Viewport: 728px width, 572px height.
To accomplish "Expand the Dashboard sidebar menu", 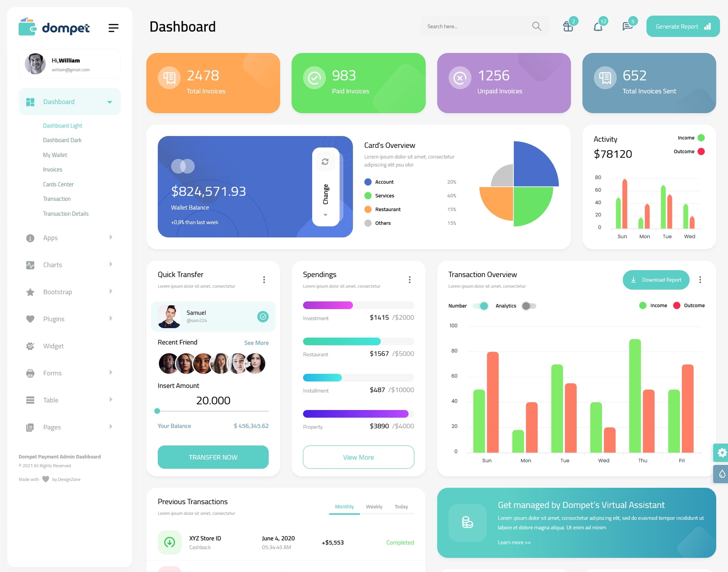I will coord(108,102).
